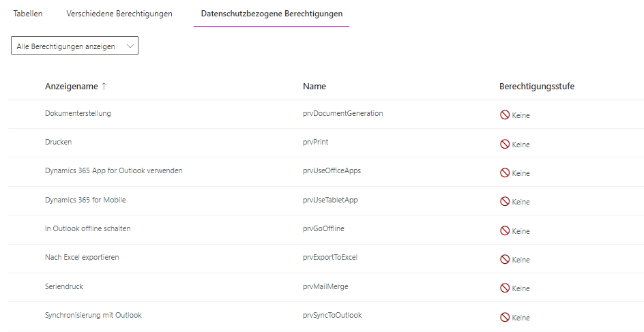
Task: Click the Keine icon for Dynamics 365 for Mobile
Action: tap(505, 202)
